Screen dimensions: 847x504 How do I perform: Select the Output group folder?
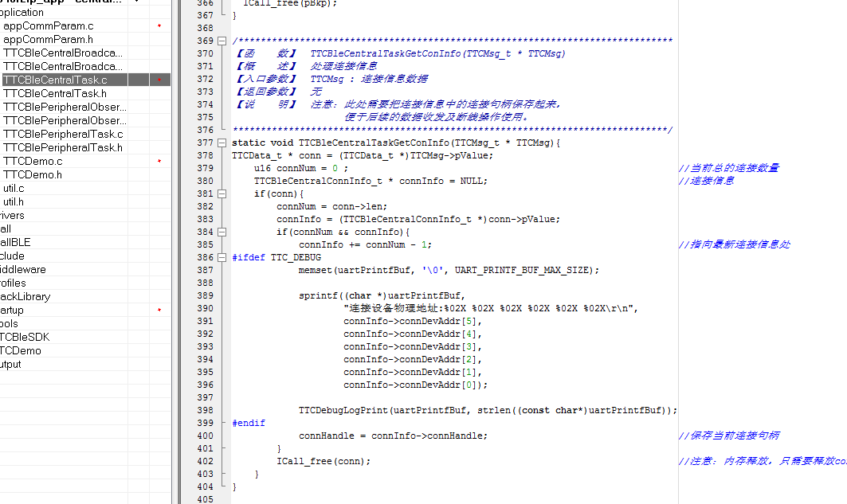click(11, 364)
